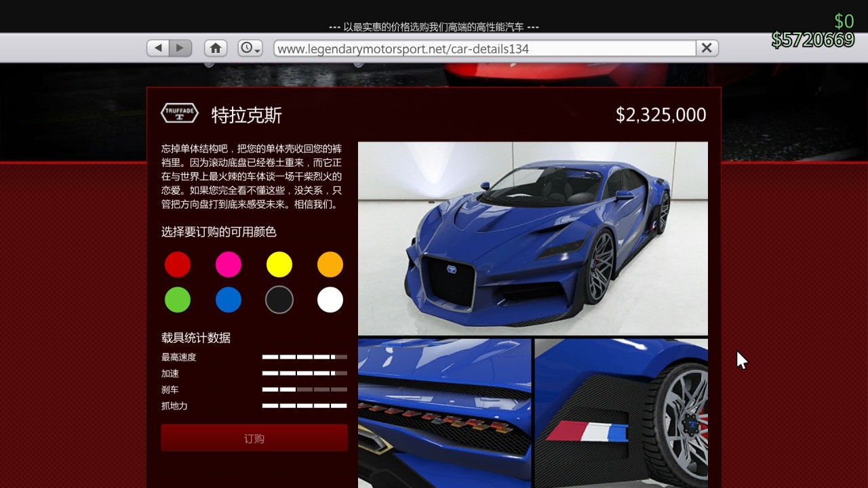
Task: Click the 最高速度 stat label
Action: [179, 357]
